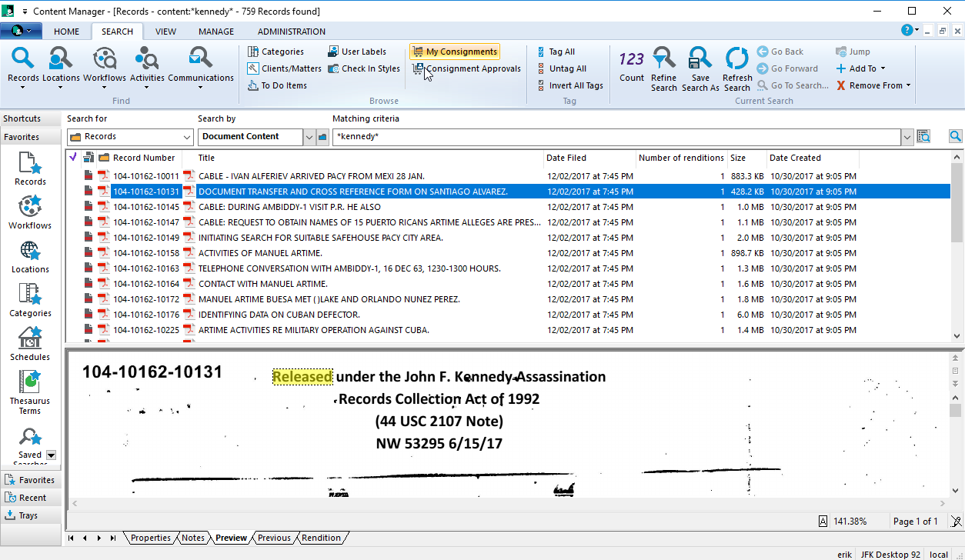Switch to the ADMINISTRATION ribbon tab

coord(292,32)
